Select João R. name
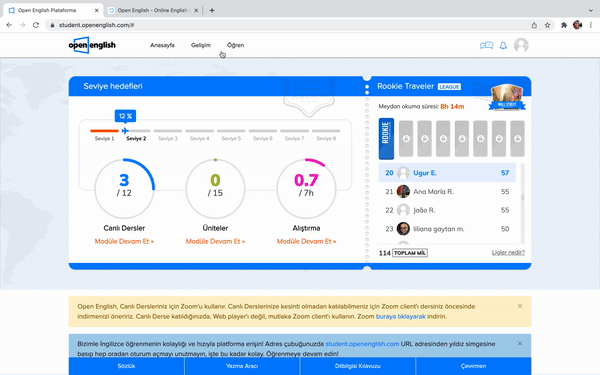Viewport: 600px width, 375px height. [424, 210]
